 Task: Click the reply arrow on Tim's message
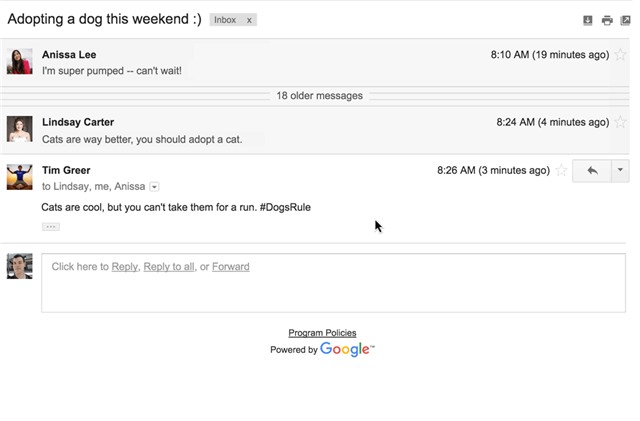tap(592, 171)
